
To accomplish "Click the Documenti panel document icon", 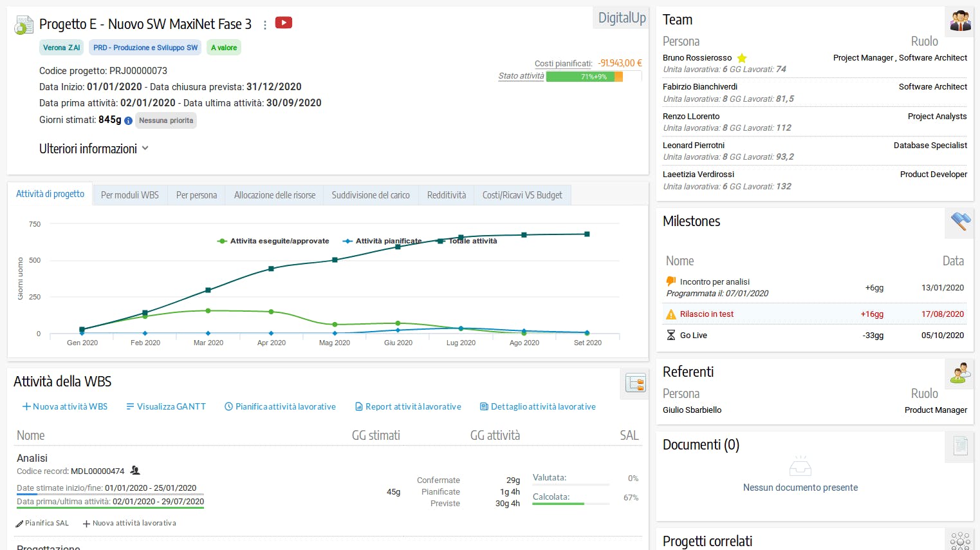I will pyautogui.click(x=960, y=446).
